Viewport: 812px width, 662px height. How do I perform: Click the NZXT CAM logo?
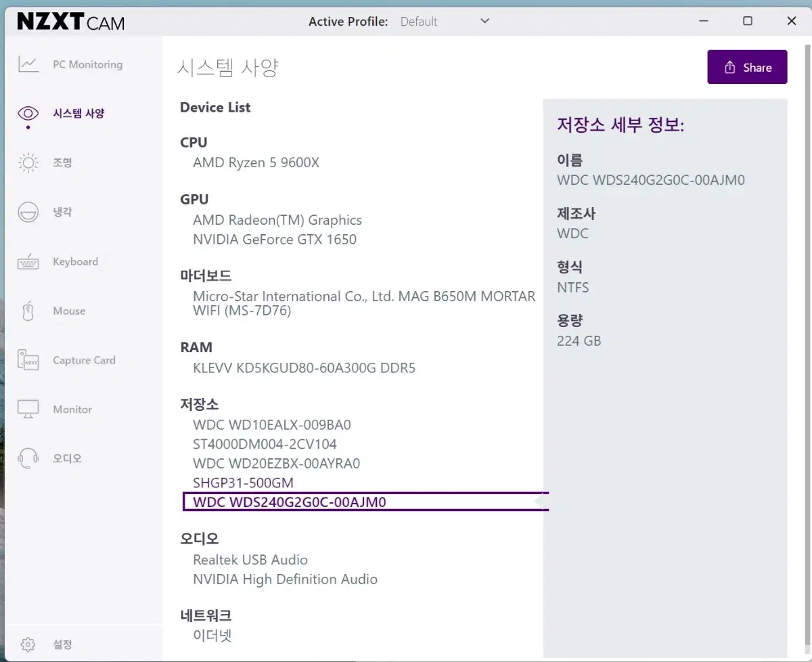coord(70,22)
